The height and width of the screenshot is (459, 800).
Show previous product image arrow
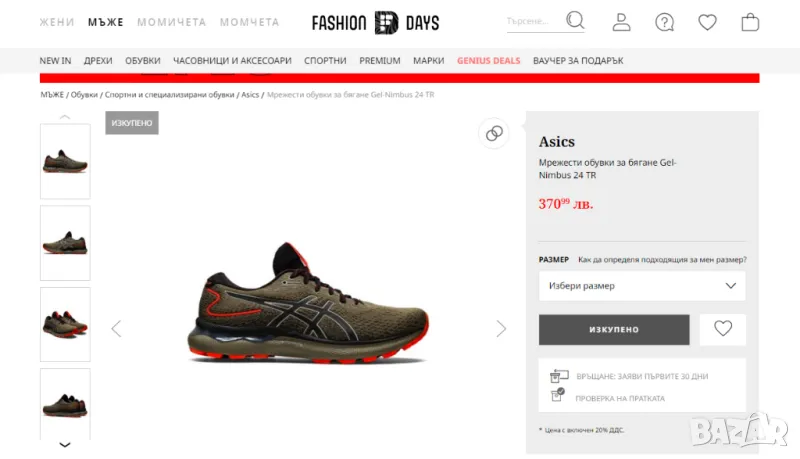tap(116, 329)
